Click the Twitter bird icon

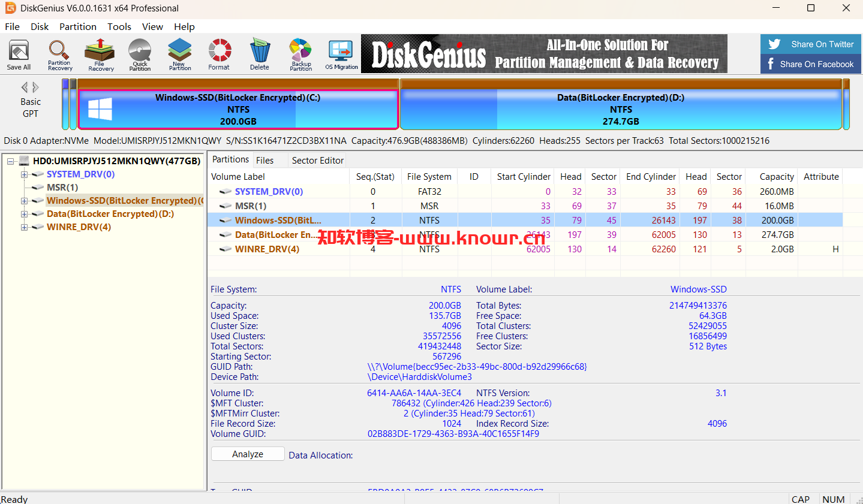pyautogui.click(x=774, y=44)
